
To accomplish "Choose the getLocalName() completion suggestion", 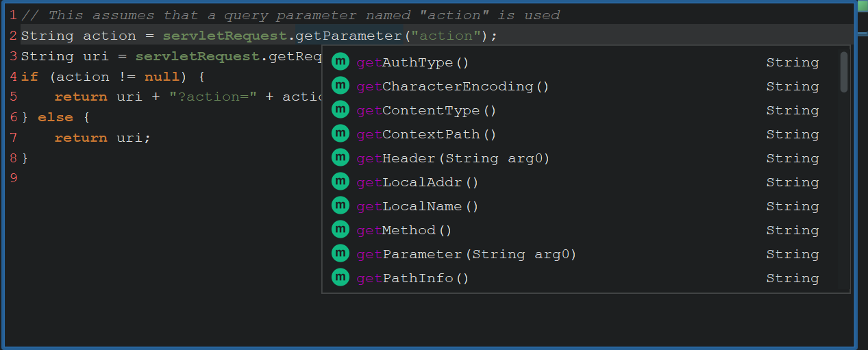I will [417, 206].
